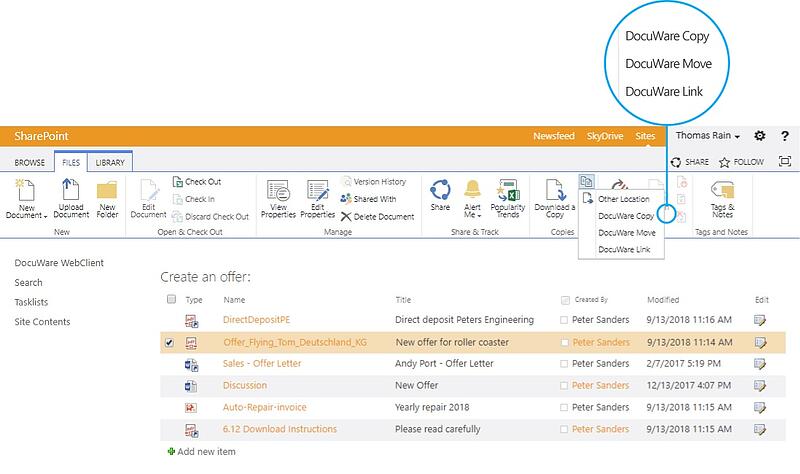Click the Alert Me bell icon

[x=472, y=189]
